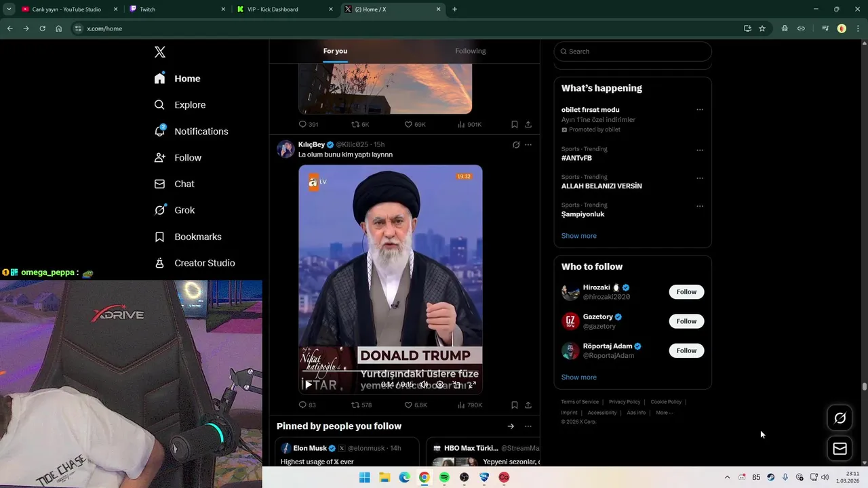Open video playback settings gear
The height and width of the screenshot is (488, 868).
pos(439,384)
